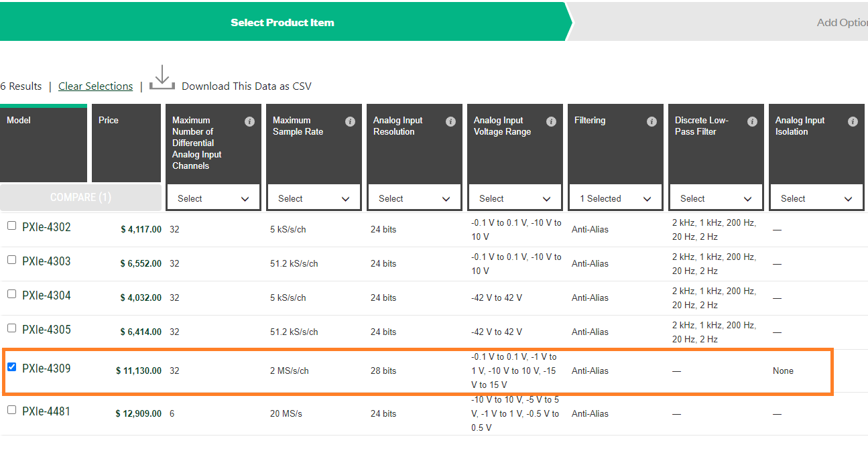
Task: Uncheck the PXIe-4309 checkbox
Action: point(11,367)
